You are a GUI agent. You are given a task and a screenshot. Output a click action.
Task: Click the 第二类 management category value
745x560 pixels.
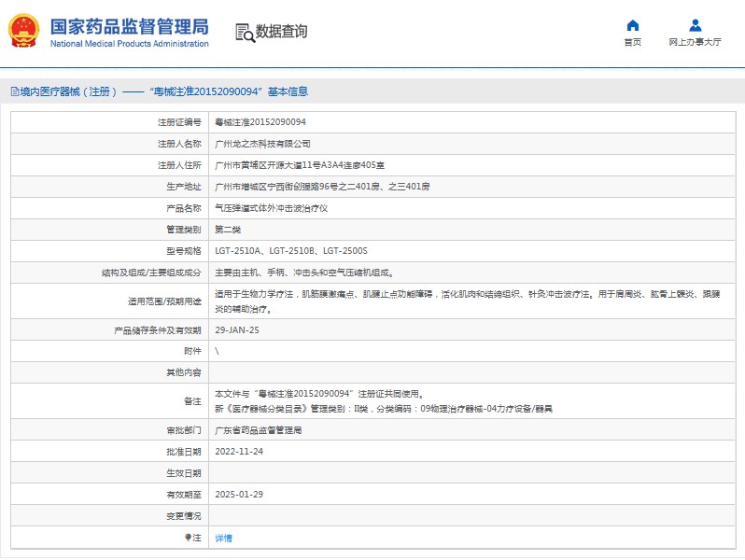tap(228, 230)
